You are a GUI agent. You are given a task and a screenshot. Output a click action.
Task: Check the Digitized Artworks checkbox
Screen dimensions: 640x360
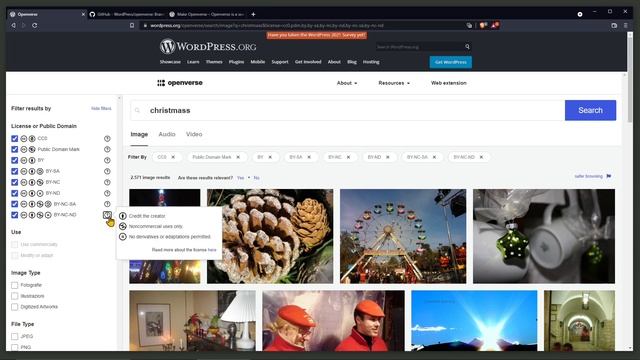tap(15, 307)
